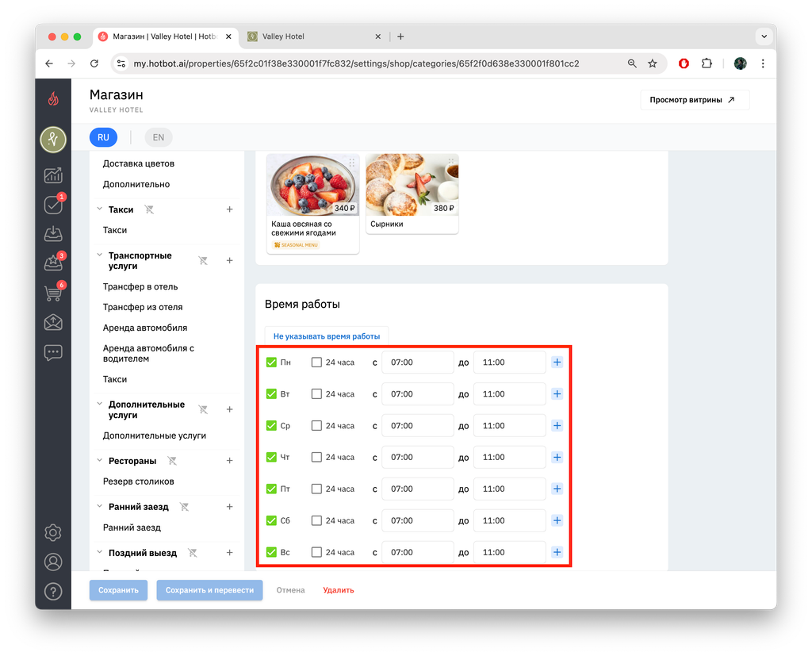812x656 pixels.
Task: Add a time interval for Вс row
Action: [557, 552]
